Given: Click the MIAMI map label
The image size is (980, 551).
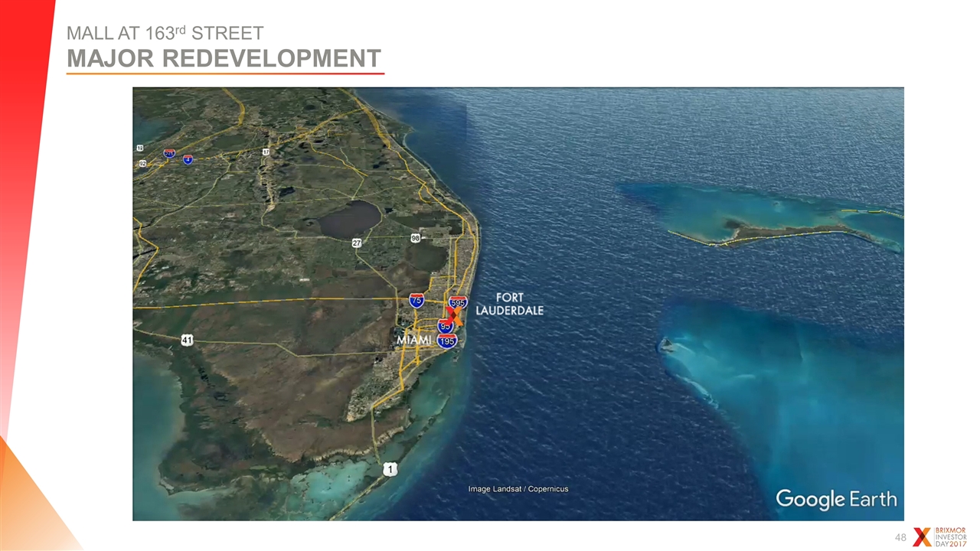Looking at the screenshot, I should 414,339.
